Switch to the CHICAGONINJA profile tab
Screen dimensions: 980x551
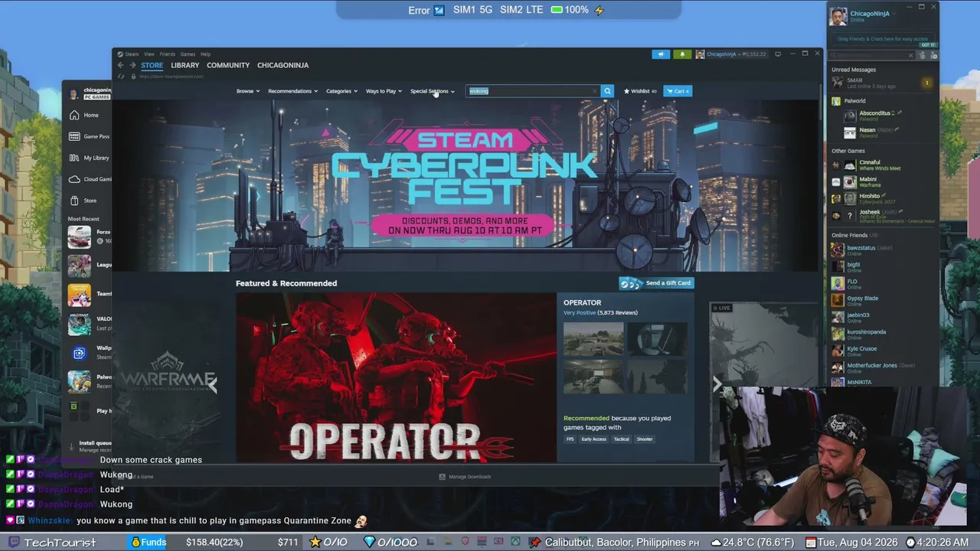(283, 65)
